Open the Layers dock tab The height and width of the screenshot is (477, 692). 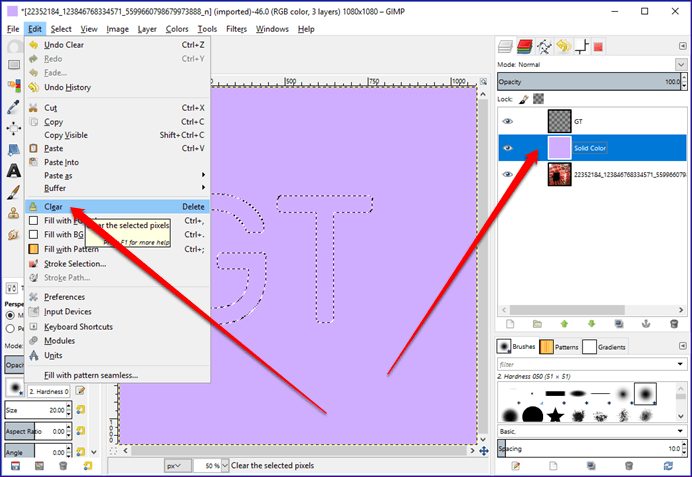[505, 46]
